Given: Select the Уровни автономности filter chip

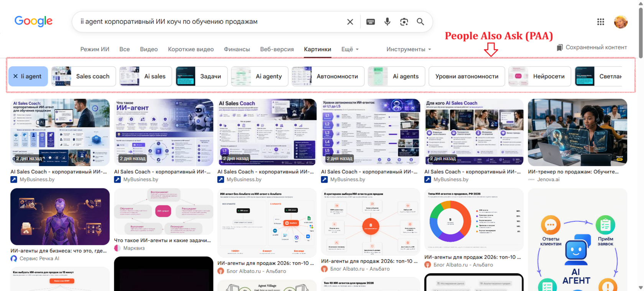Looking at the screenshot, I should (x=467, y=76).
